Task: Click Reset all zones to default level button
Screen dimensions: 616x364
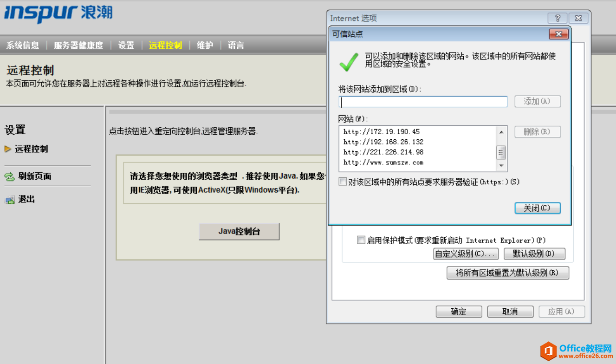Action: (x=508, y=273)
